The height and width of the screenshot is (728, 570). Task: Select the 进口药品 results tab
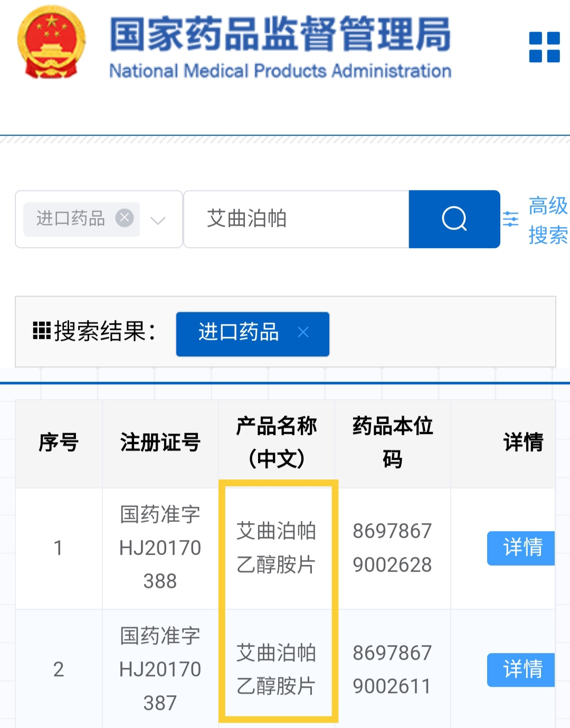click(239, 333)
